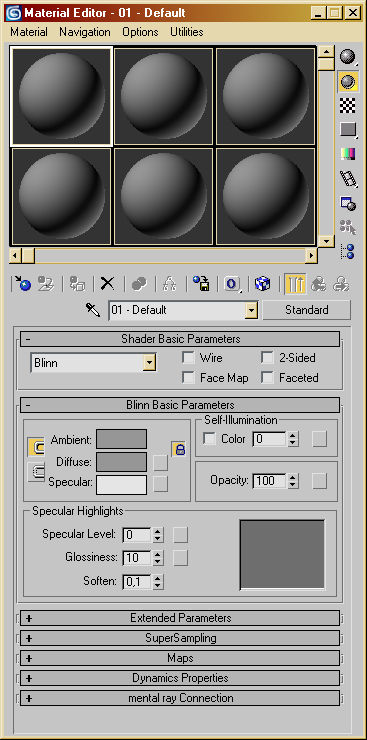Expand the mental ray Connection rollout
Viewport: 367px width, 740px height.
coord(180,698)
